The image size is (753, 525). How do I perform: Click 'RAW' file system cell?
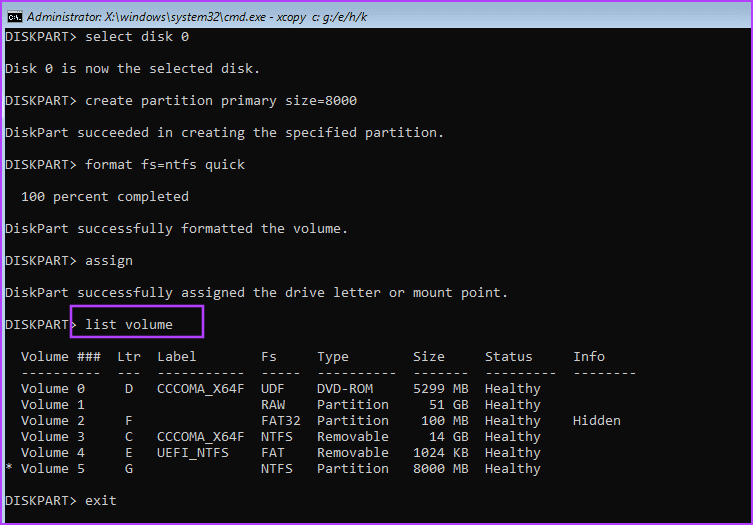(273, 404)
